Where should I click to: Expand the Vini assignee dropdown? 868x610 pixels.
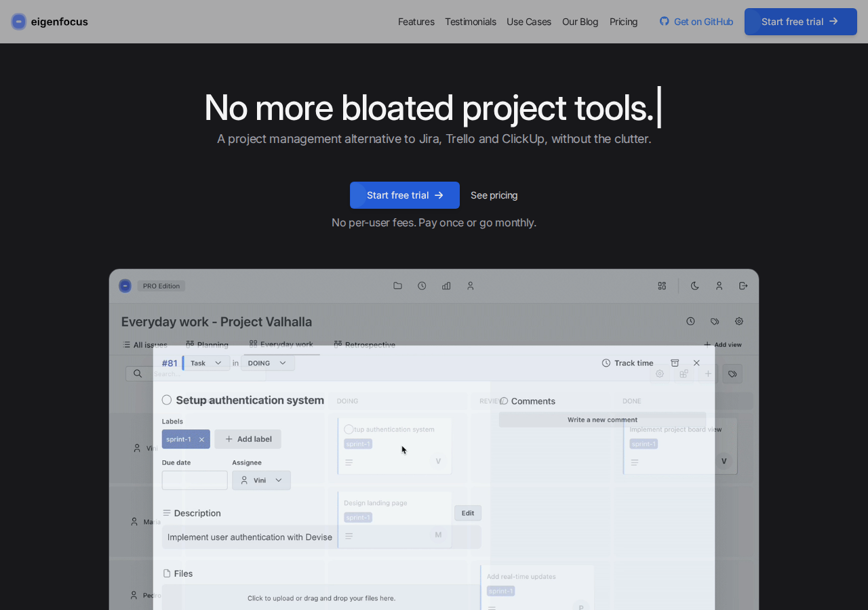click(261, 481)
